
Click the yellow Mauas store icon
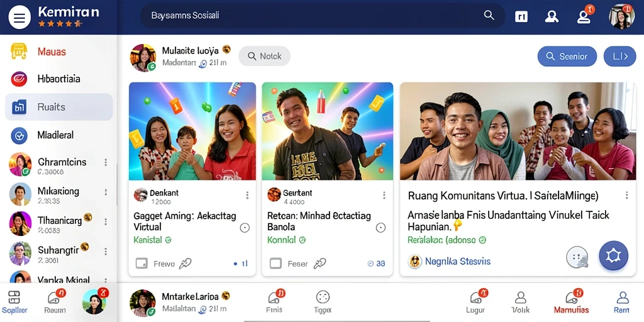(19, 52)
